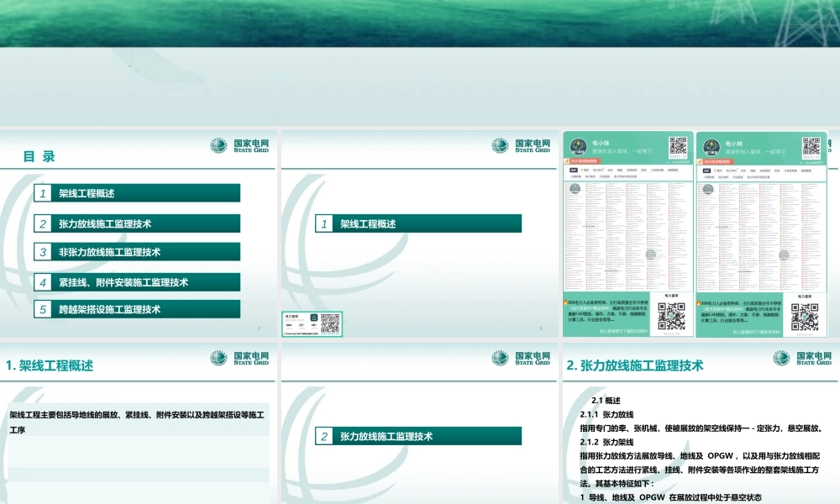Viewport: 840px width, 504px height.
Task: Click the 电小妹 lightning bolt avatar icon
Action: tap(579, 145)
